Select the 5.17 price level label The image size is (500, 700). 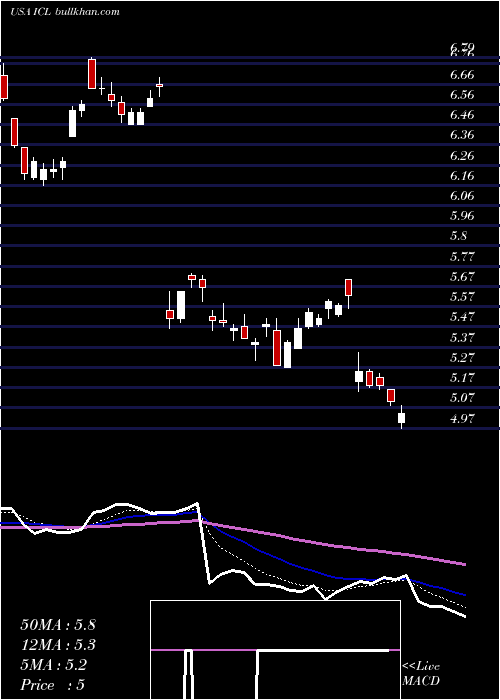(462, 378)
